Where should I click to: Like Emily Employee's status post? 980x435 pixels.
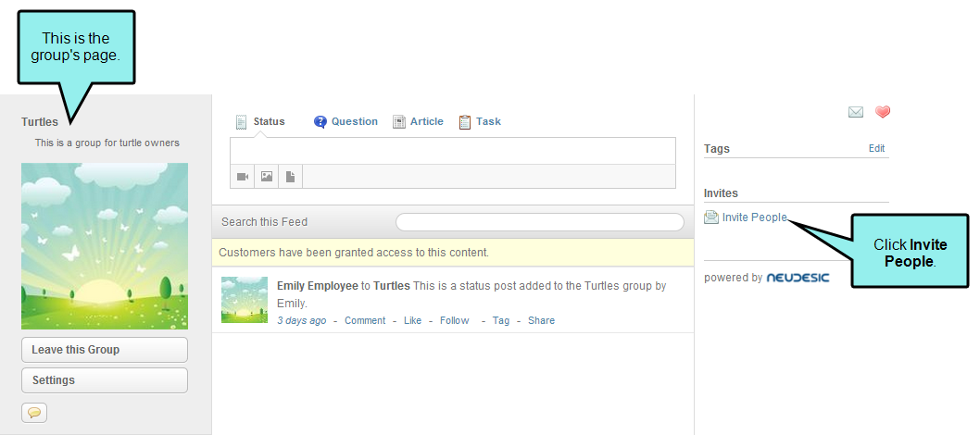coord(412,320)
